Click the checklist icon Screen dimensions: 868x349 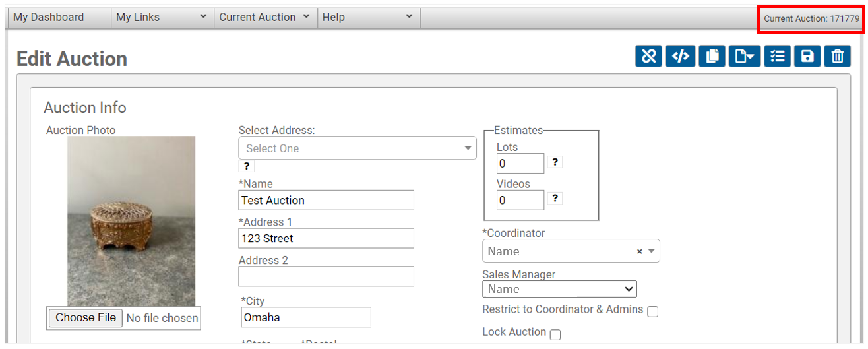[x=778, y=57]
